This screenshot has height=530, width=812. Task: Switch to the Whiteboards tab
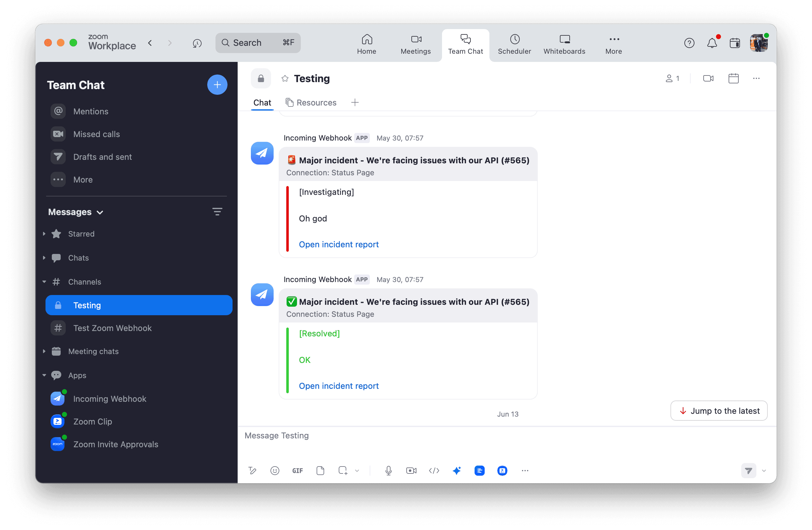564,44
